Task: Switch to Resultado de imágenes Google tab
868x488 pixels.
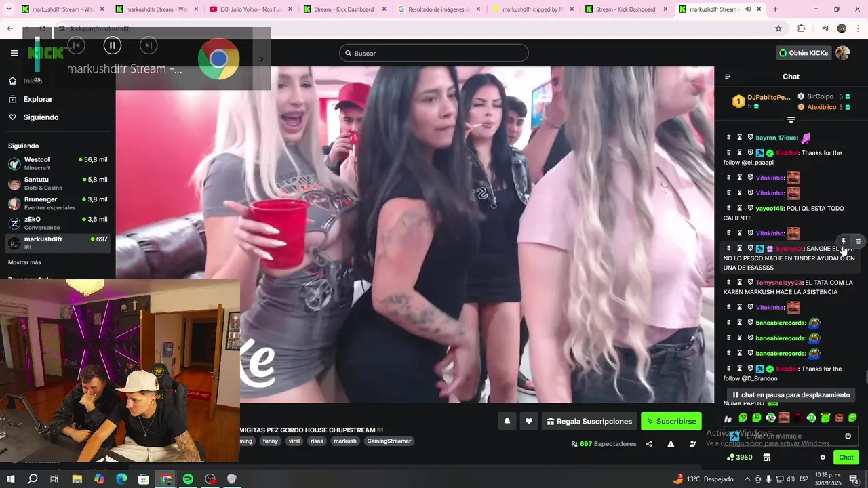Action: pos(439,9)
